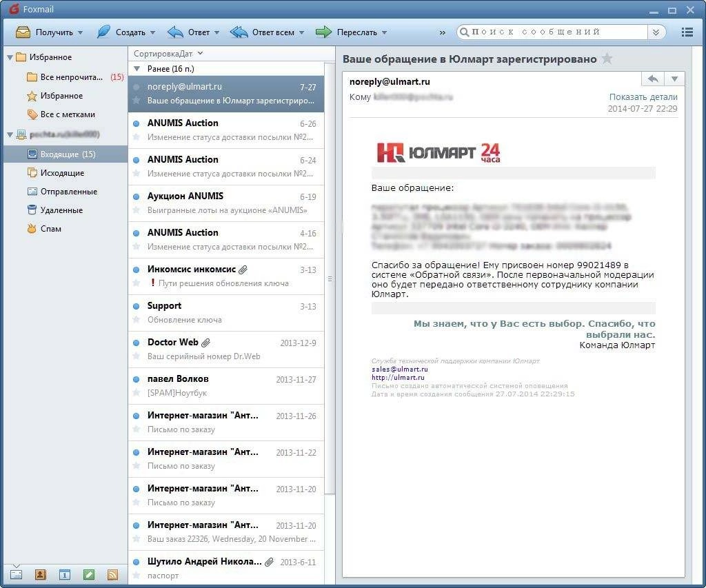The height and width of the screenshot is (588, 706).
Task: Open the calendar icon in bottom bar
Action: coord(65,574)
